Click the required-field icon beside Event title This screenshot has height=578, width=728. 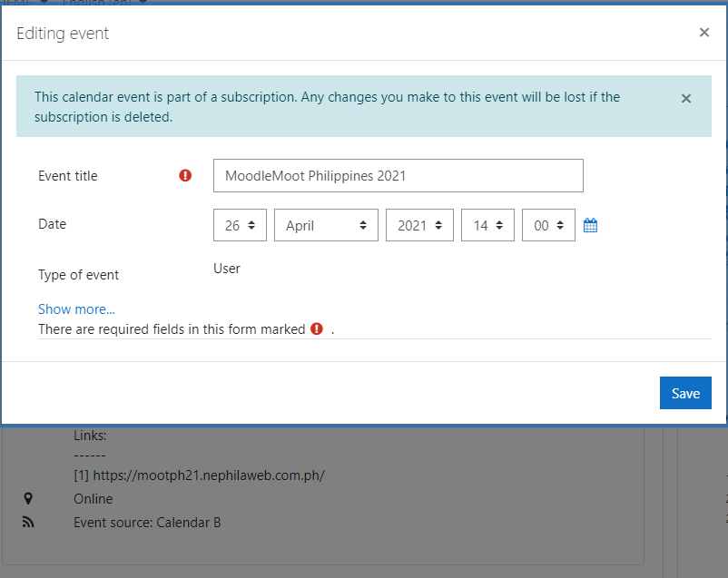coord(185,175)
